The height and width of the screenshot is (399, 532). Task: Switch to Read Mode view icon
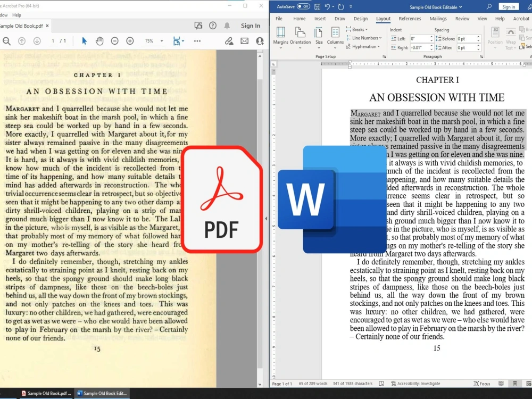pyautogui.click(x=501, y=384)
